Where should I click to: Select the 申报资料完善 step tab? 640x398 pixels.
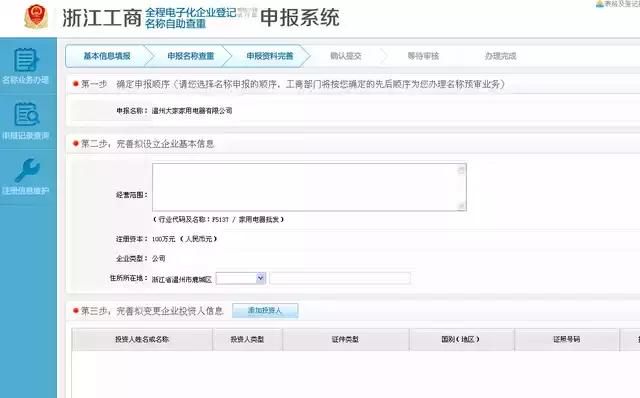tap(269, 56)
